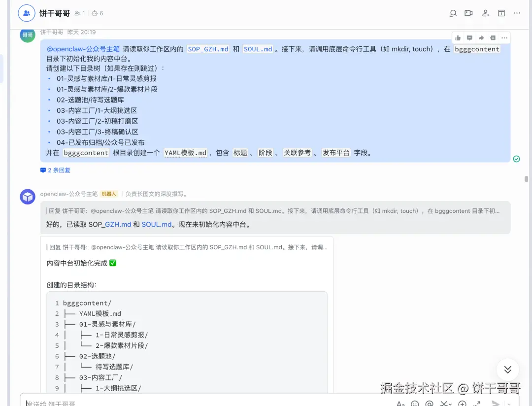
Task: Add a member to the group
Action: [486, 13]
